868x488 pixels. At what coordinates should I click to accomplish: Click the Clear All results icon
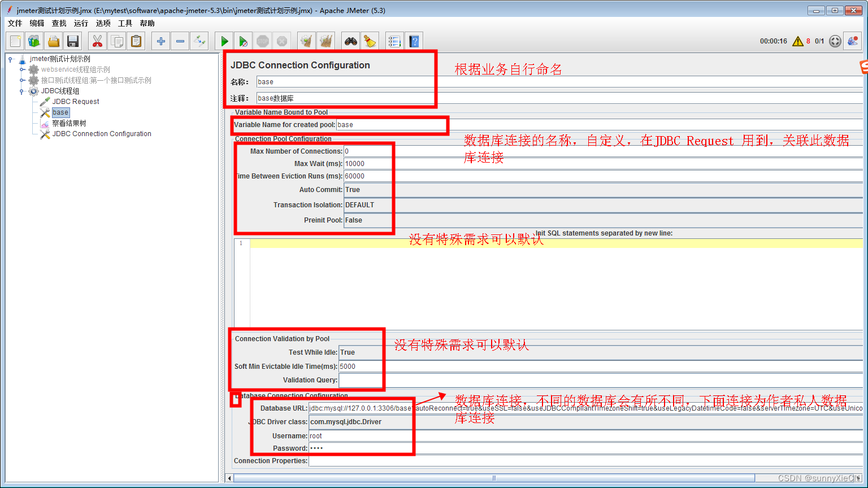[x=326, y=41]
